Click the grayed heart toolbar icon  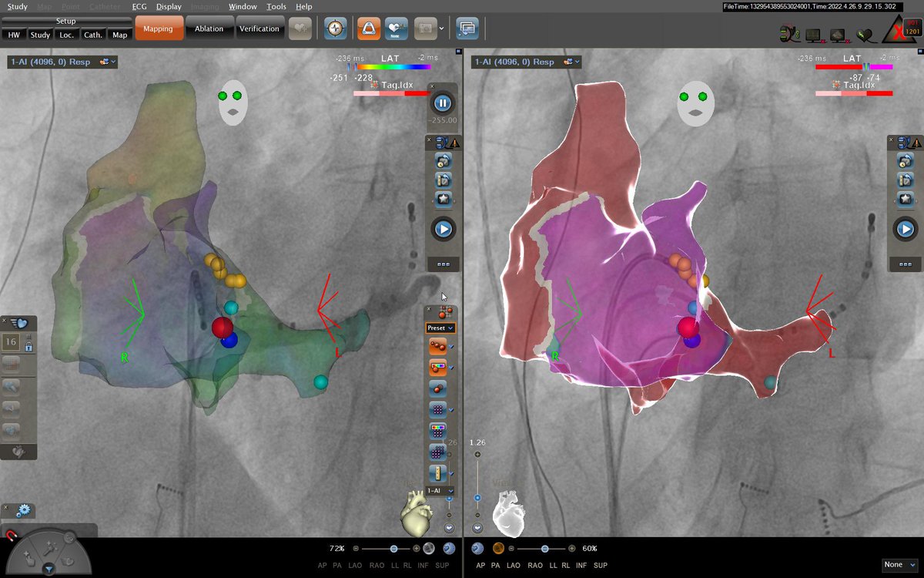[x=301, y=29]
